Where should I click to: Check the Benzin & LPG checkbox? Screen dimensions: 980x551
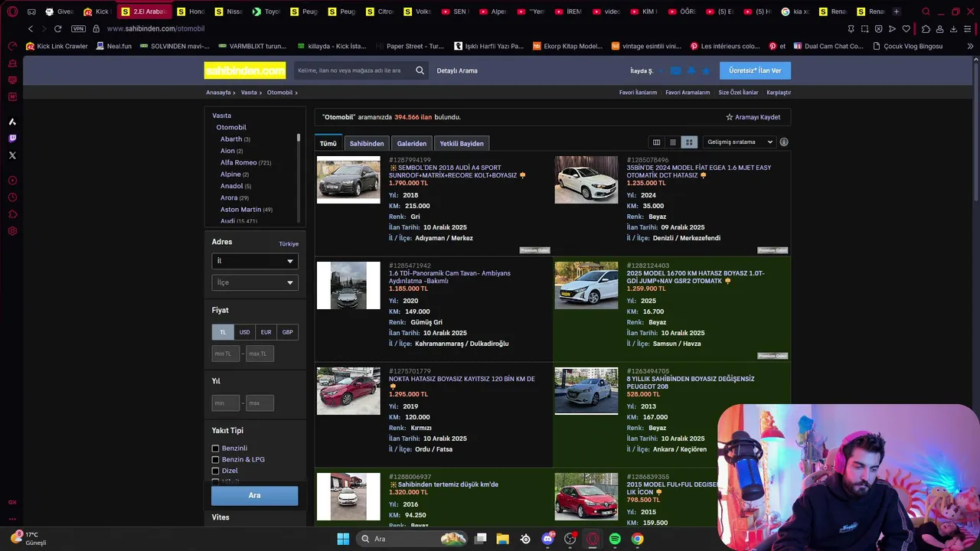click(215, 459)
